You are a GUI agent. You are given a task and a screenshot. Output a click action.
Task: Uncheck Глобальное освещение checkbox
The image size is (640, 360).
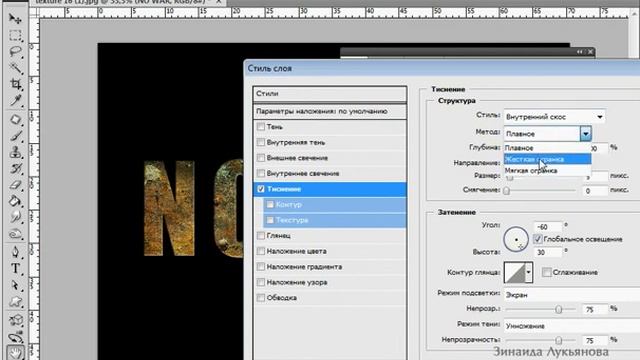click(538, 239)
